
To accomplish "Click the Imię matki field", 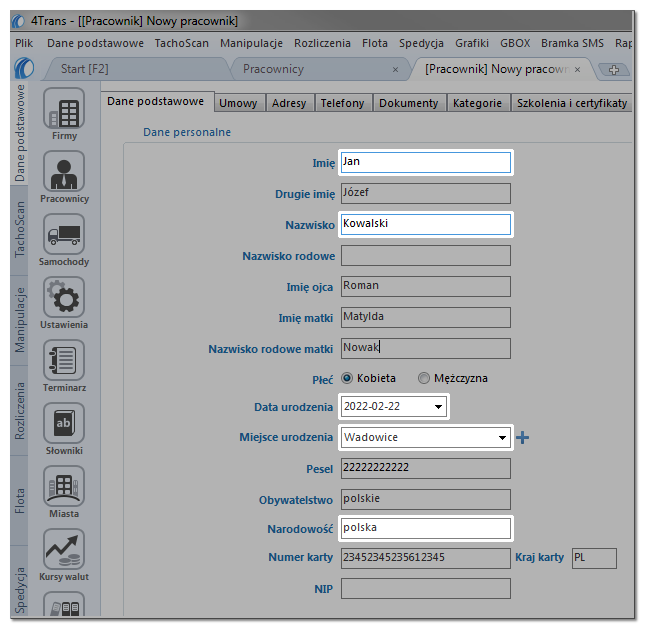I will [x=426, y=317].
